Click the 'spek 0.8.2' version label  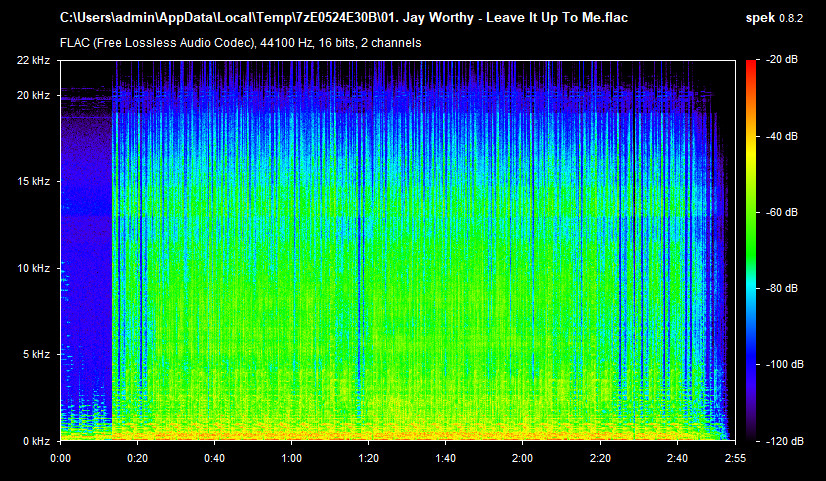coord(774,18)
